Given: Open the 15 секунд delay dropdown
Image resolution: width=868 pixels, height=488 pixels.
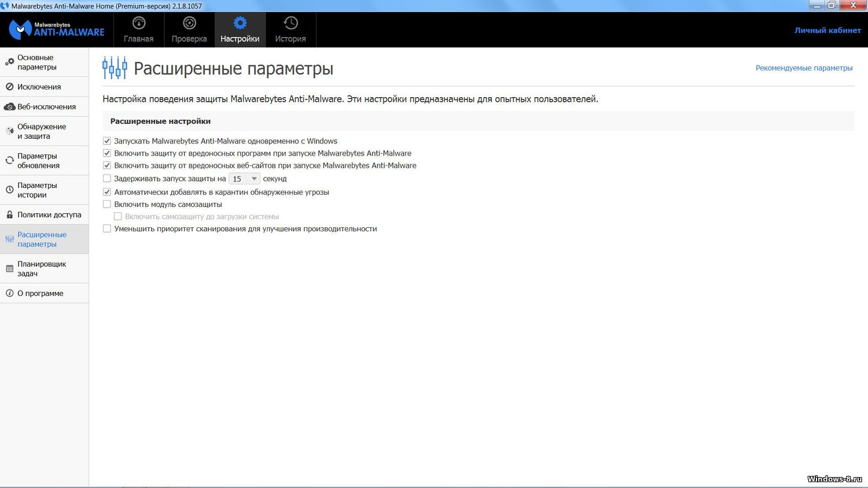Looking at the screenshot, I should tap(244, 179).
